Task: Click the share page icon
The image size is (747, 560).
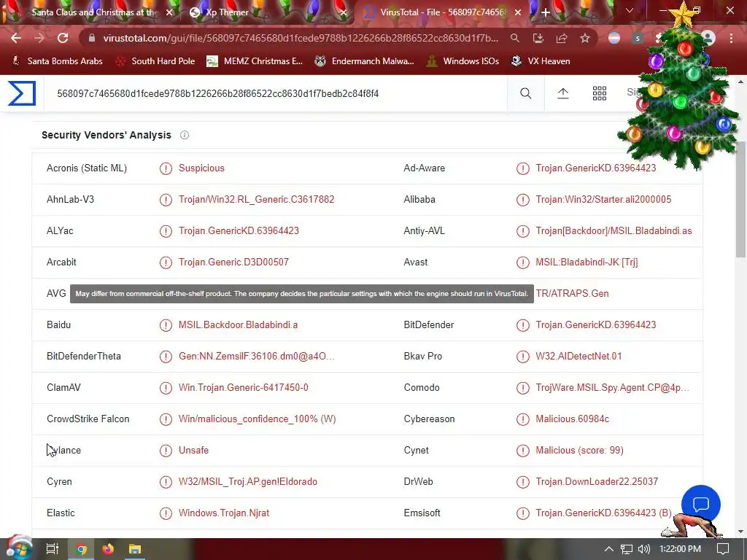Action: point(562,38)
